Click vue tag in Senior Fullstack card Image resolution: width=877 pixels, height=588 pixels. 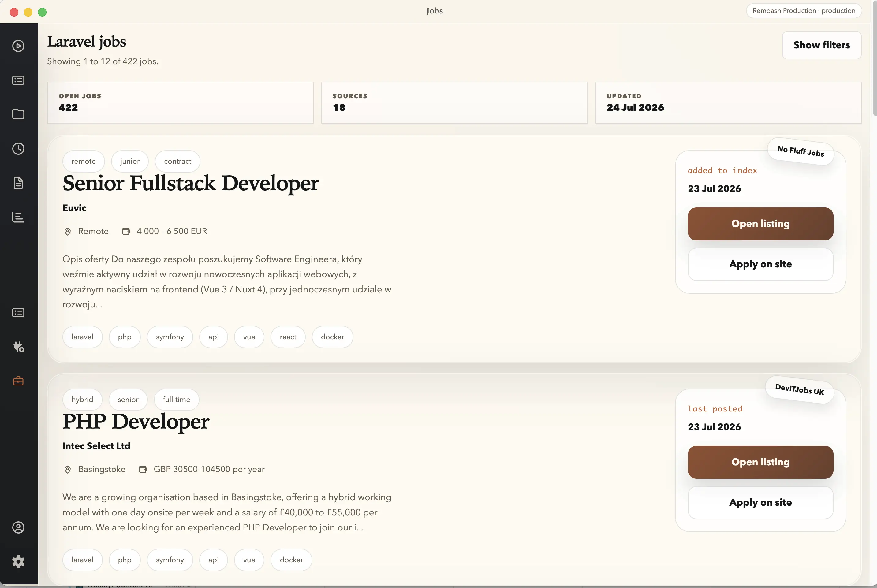(x=249, y=337)
